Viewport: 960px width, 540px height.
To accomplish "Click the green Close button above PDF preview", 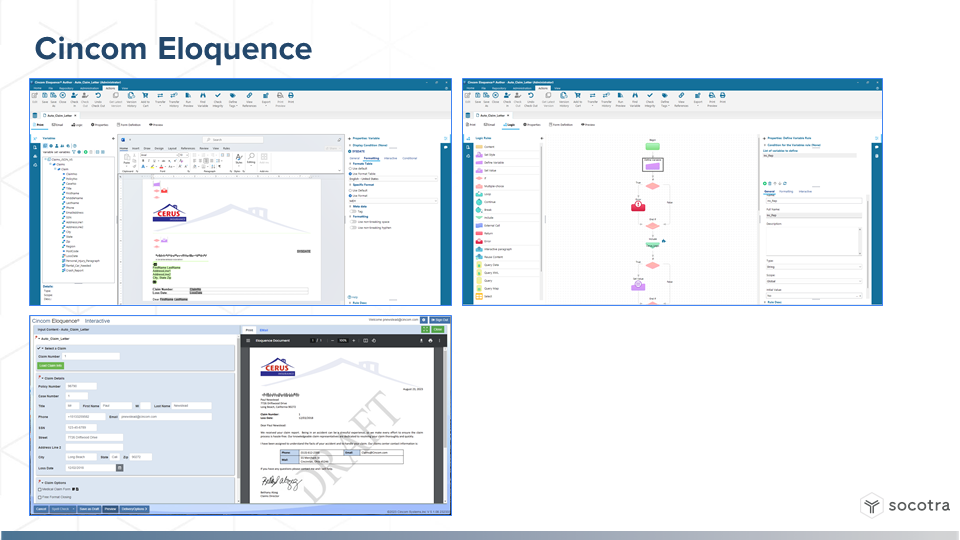I will tap(438, 329).
